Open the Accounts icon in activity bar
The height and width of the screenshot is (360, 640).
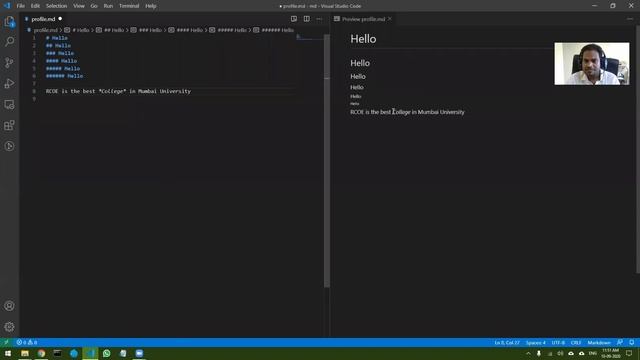pos(9,306)
